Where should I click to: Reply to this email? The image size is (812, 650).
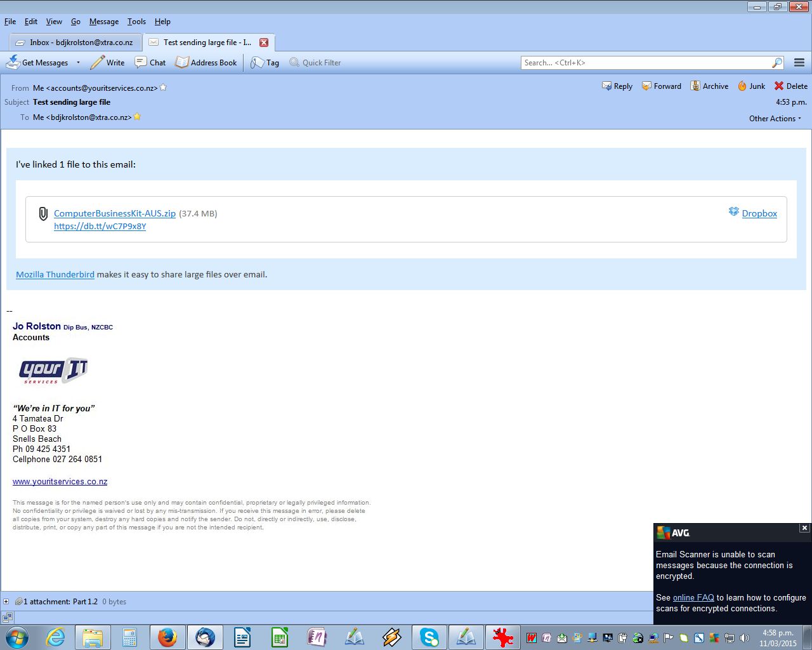tap(617, 86)
